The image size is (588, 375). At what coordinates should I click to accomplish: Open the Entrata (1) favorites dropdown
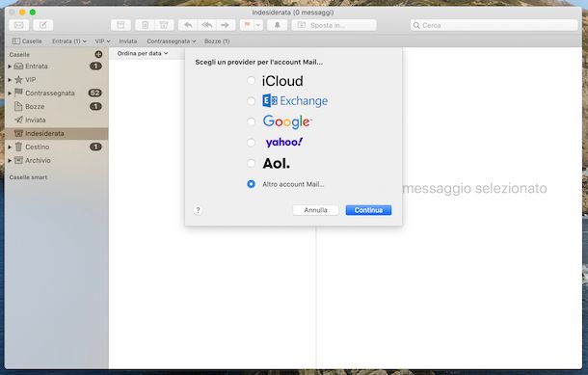(x=69, y=41)
